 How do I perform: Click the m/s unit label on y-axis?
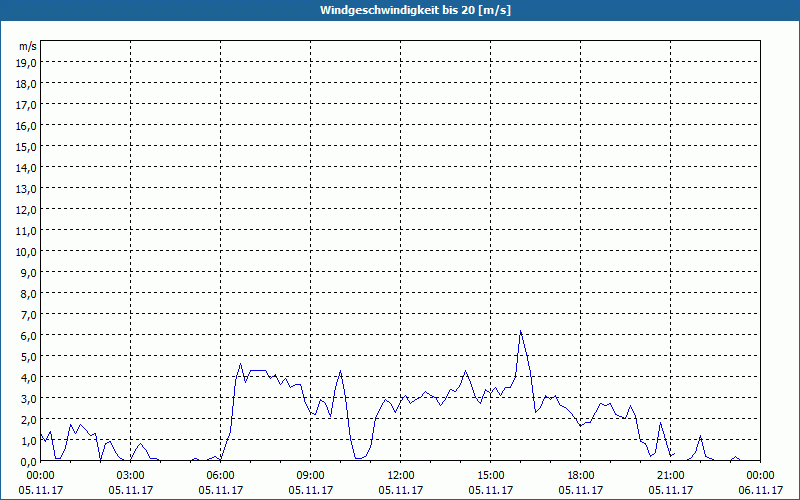coord(28,46)
